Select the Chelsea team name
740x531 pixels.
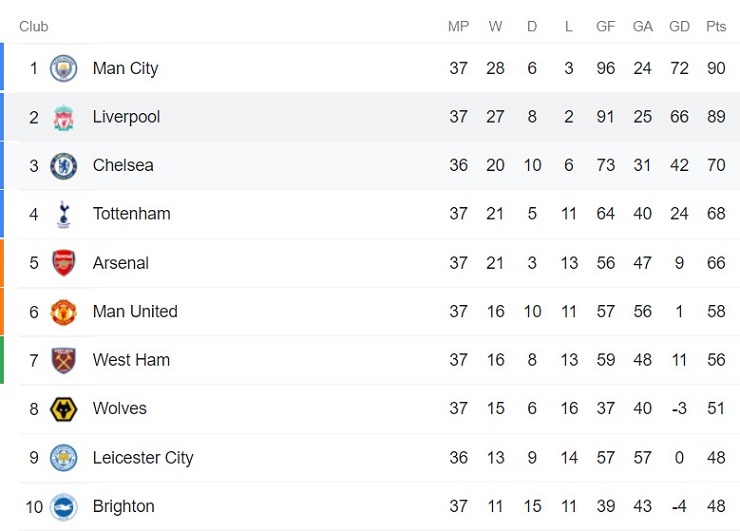point(123,165)
